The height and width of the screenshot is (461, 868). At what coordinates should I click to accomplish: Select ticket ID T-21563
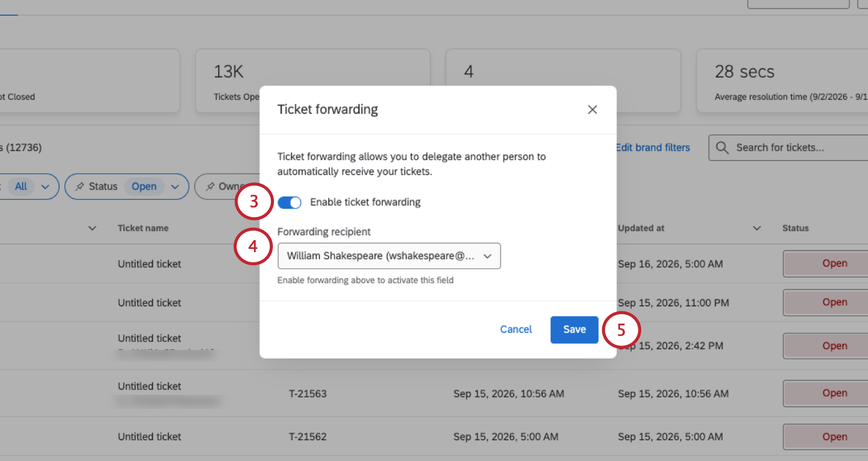308,394
